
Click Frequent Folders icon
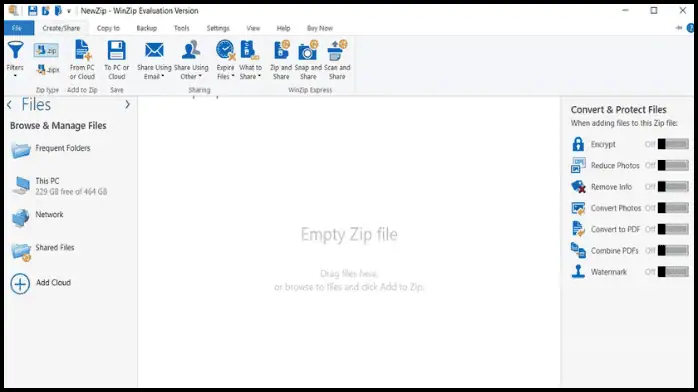pyautogui.click(x=21, y=150)
